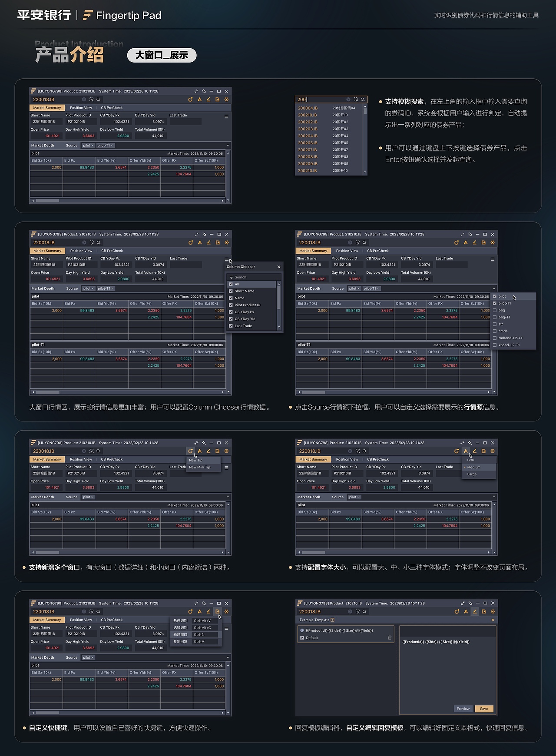Viewport: 556px width, 756px height.
Task: Switch to CB PreCheck tab in topmost window
Action: (x=112, y=108)
